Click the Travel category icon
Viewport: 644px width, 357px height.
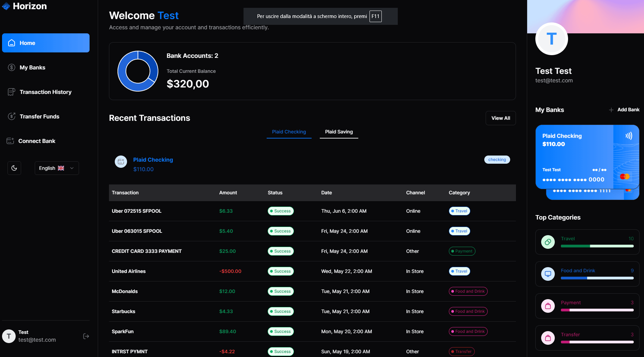[548, 242]
